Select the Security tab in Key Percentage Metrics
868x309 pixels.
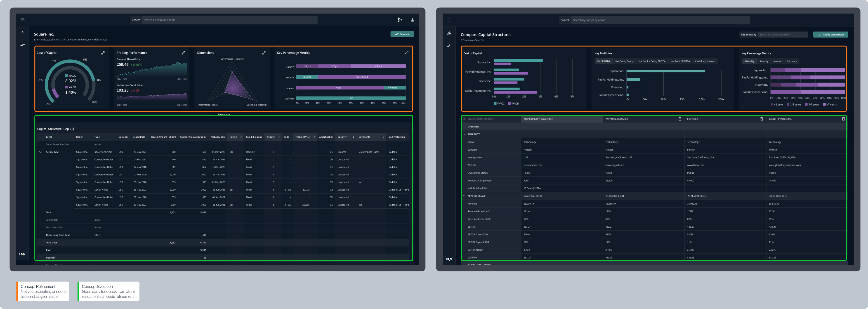click(x=764, y=61)
